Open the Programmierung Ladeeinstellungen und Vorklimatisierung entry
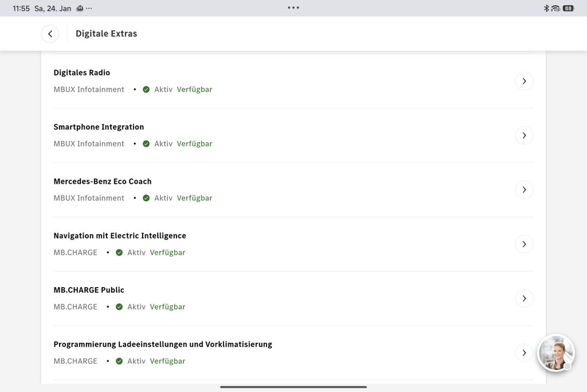 tap(163, 344)
